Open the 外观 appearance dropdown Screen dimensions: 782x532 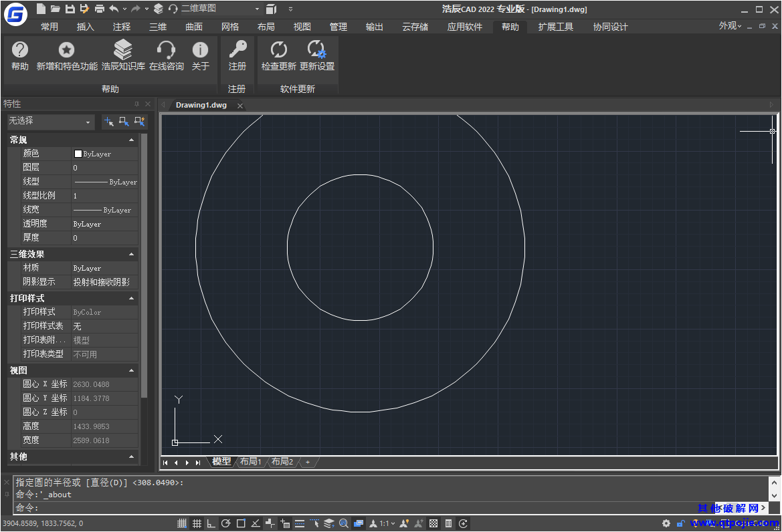730,26
